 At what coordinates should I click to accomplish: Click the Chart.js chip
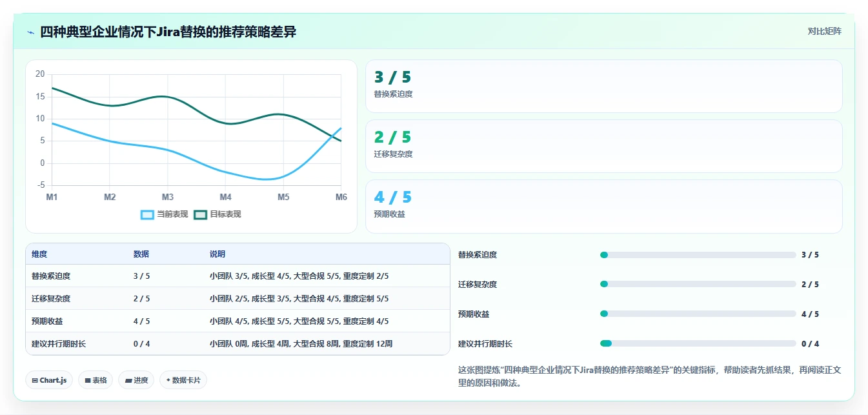(x=49, y=380)
